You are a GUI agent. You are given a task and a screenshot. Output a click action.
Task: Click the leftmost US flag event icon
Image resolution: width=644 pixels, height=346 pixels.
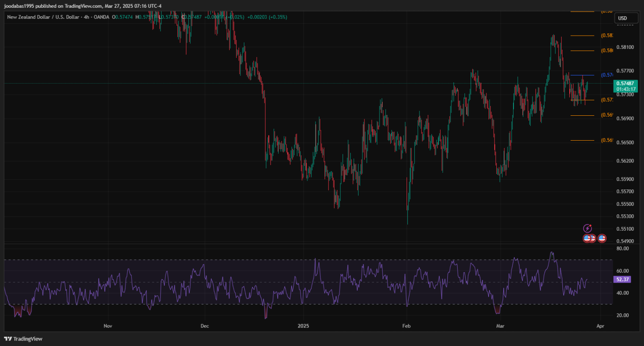tap(586, 238)
